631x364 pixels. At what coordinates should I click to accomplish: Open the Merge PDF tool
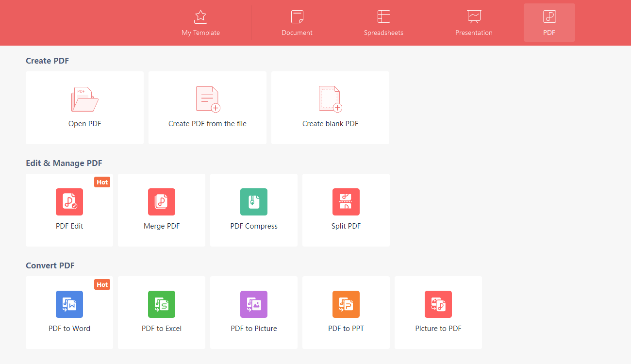tap(161, 202)
